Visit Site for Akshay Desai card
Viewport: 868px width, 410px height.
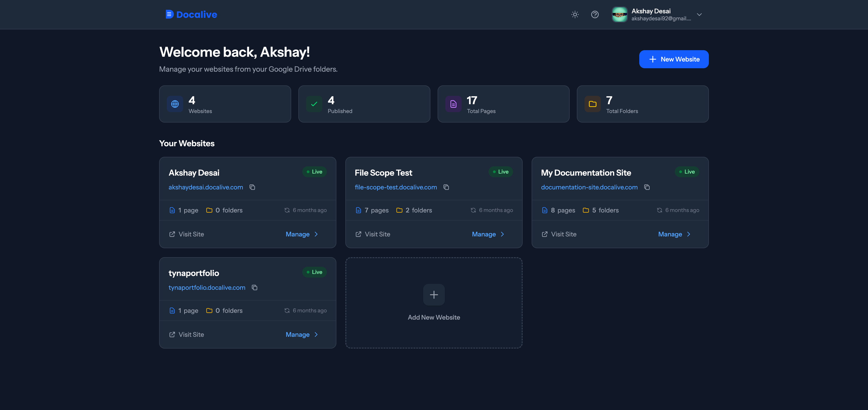coord(186,234)
